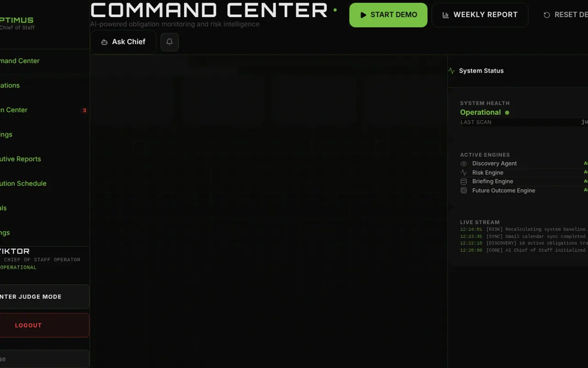
Task: Click the Risk Engine label
Action: [x=488, y=172]
